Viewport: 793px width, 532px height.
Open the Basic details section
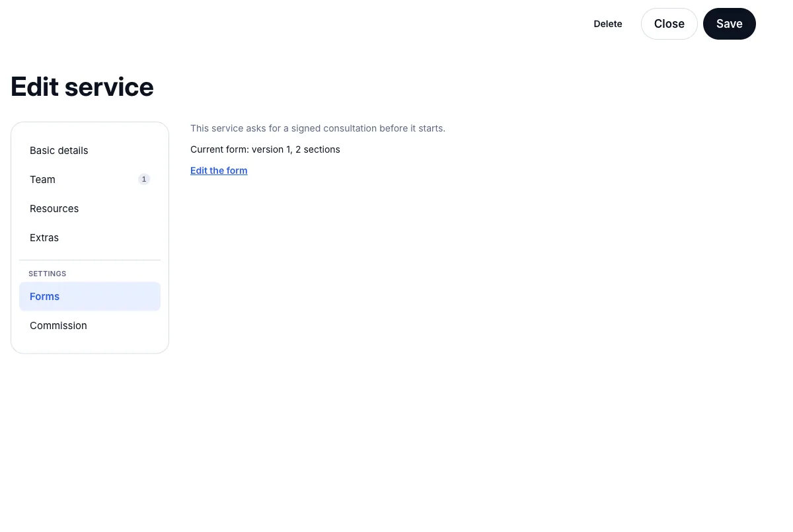pos(90,151)
